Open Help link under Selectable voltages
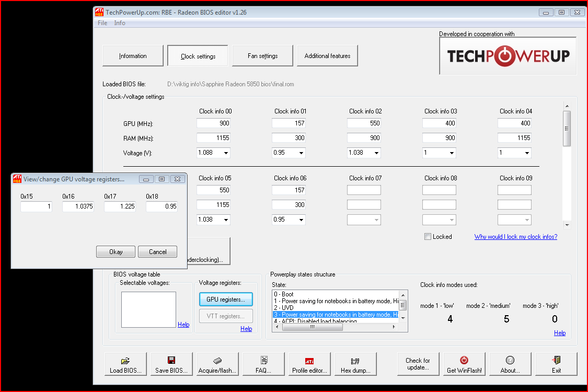Screen dimensions: 588x392 183,325
